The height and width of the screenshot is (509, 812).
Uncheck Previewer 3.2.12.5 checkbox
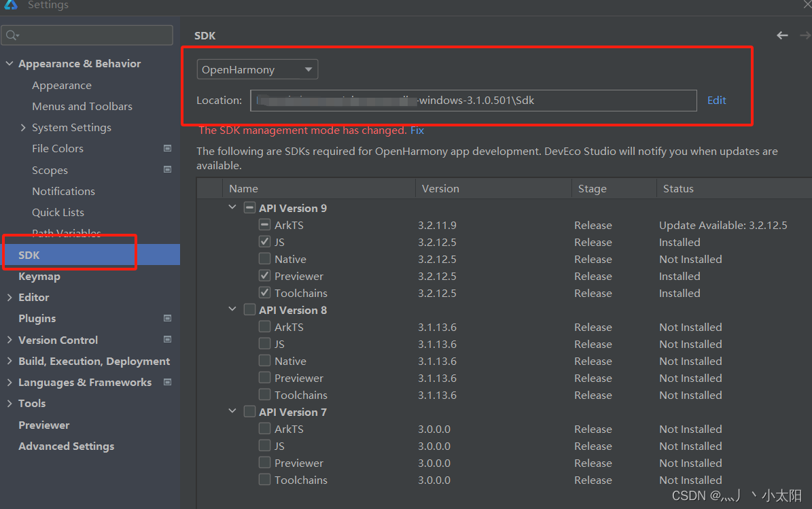pos(264,275)
